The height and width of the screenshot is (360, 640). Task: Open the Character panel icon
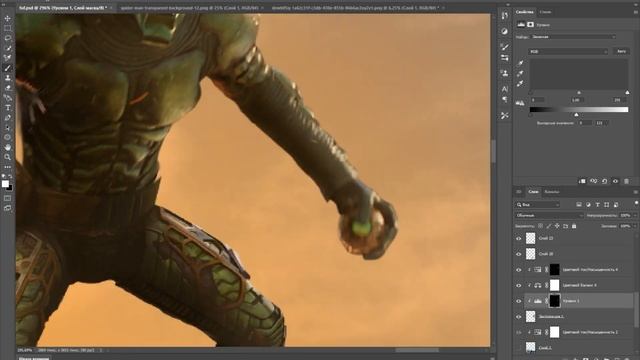click(x=505, y=89)
